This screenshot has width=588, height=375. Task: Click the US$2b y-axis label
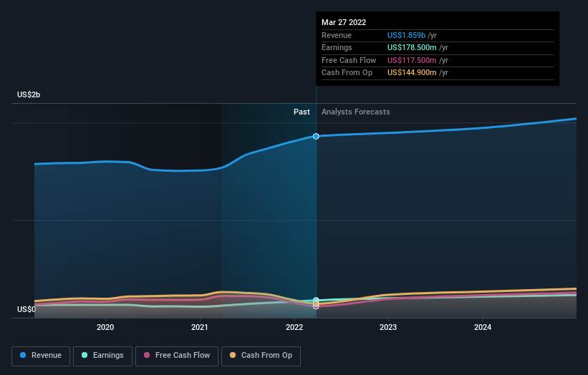coord(29,94)
